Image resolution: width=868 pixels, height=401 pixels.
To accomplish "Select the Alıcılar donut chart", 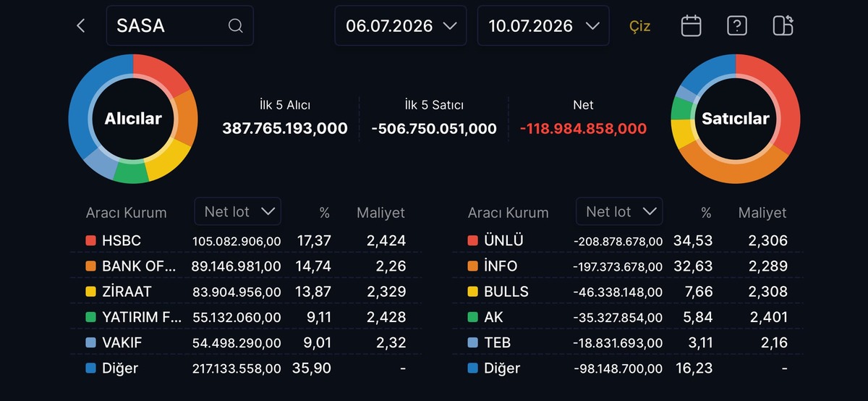I will [133, 119].
